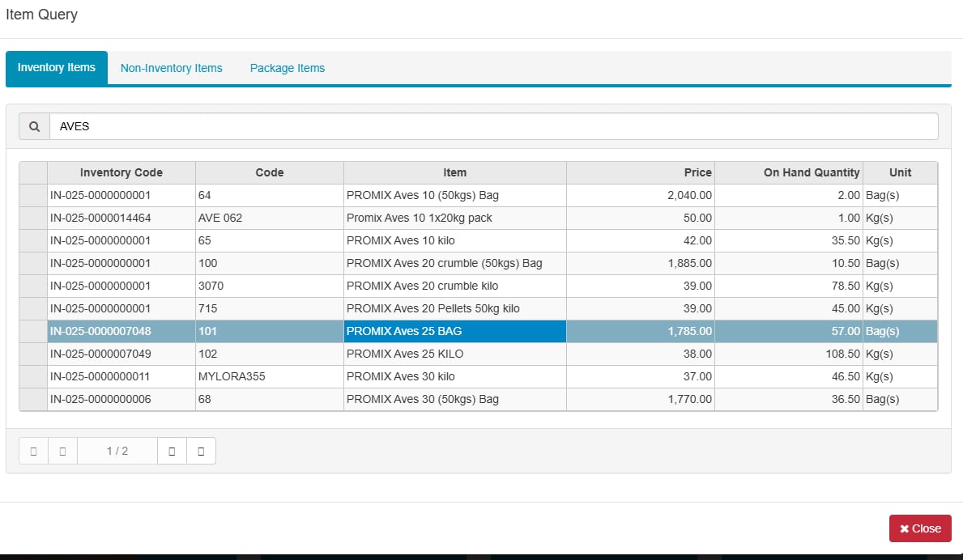Switch to the Non-Inventory Items tab

[171, 68]
